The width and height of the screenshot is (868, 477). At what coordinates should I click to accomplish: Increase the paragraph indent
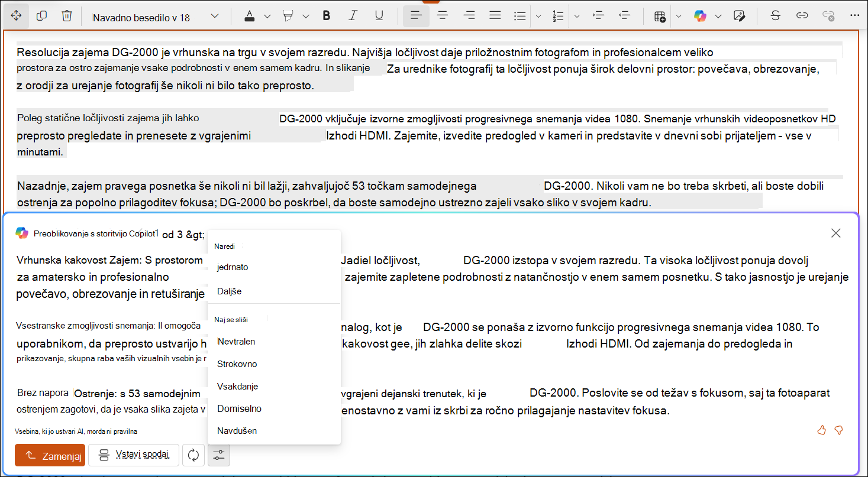598,16
